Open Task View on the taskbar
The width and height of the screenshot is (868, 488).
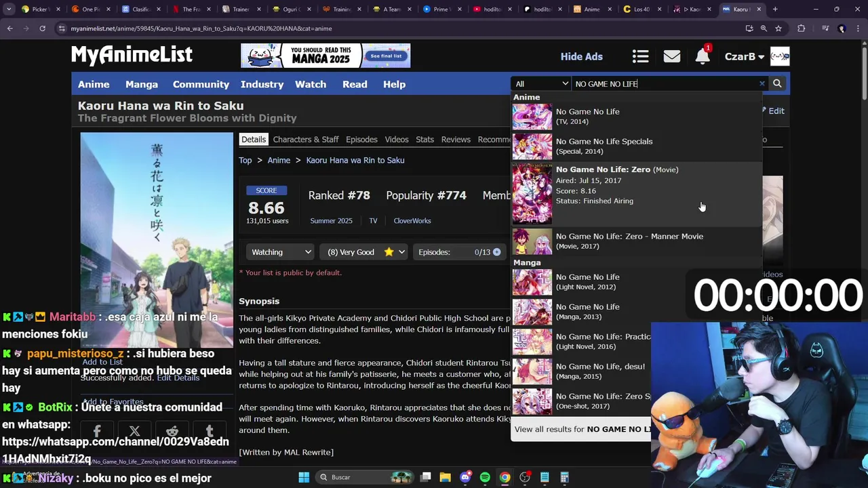425,477
